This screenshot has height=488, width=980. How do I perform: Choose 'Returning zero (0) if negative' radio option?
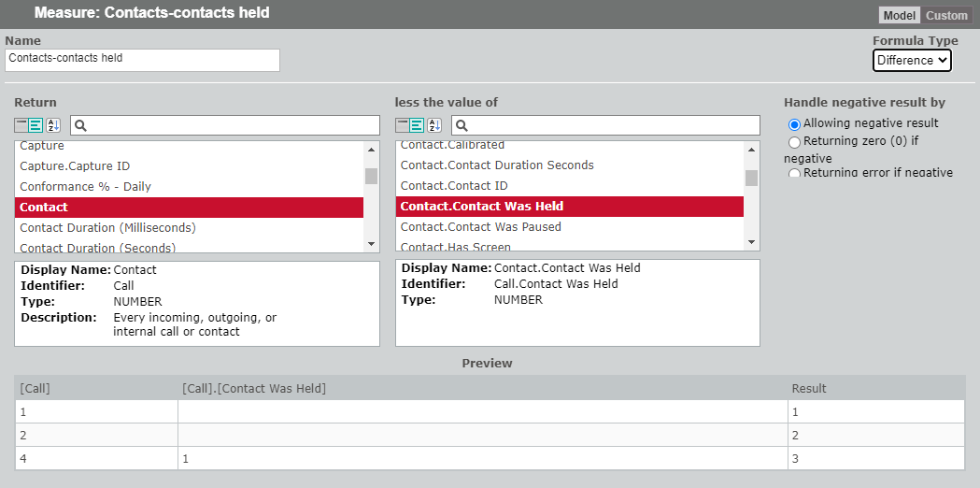pyautogui.click(x=795, y=142)
